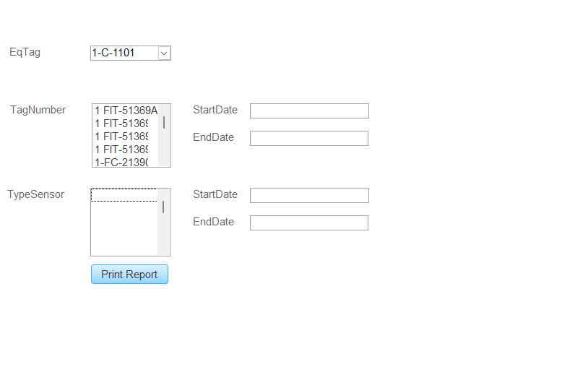Select the 1-FC-2139 entry in TagNumber list
The image size is (588, 367).
[121, 163]
